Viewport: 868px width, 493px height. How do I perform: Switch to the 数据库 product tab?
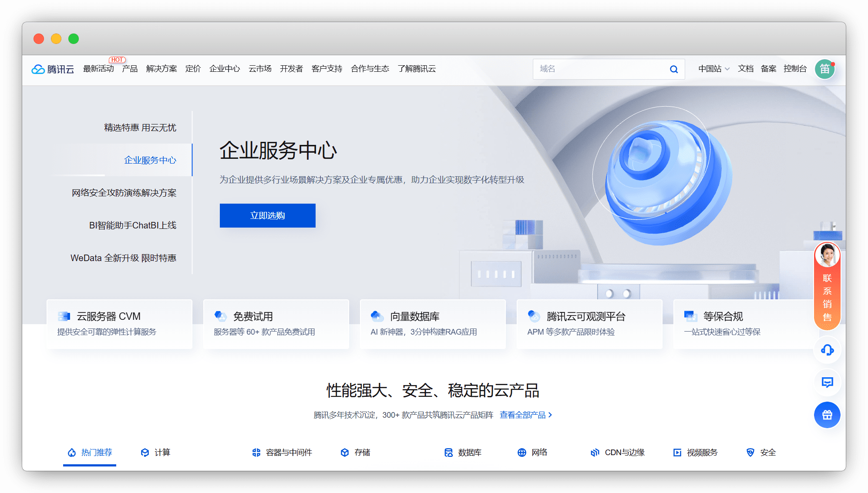(x=463, y=453)
